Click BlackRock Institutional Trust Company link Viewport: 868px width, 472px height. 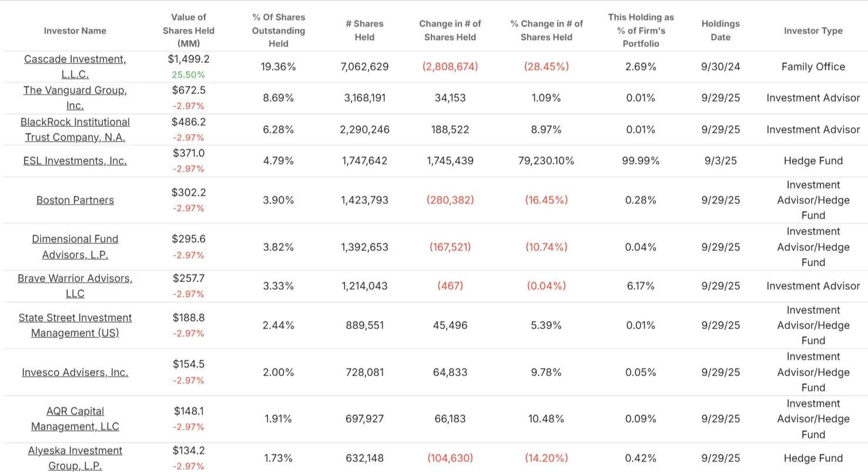pyautogui.click(x=75, y=129)
